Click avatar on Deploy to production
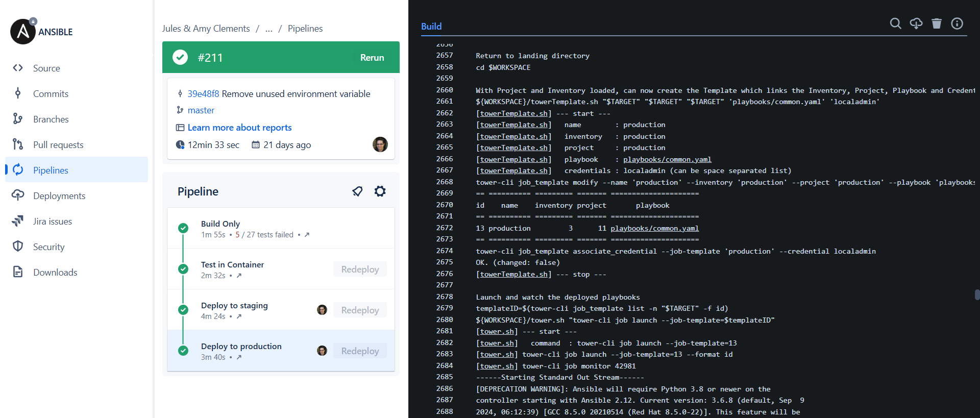 [x=322, y=351]
